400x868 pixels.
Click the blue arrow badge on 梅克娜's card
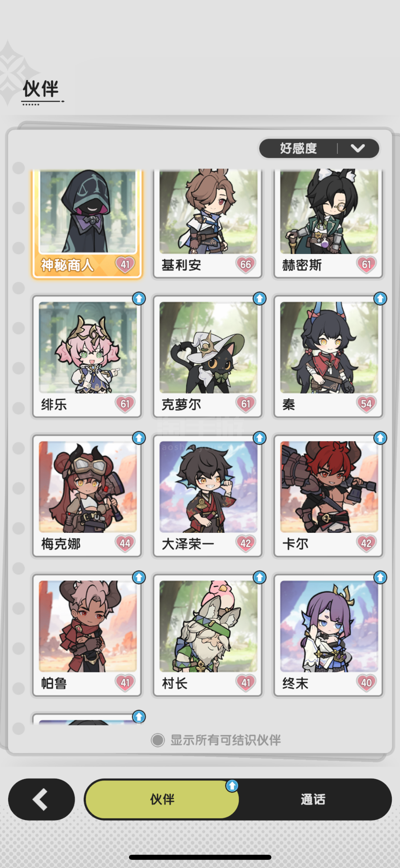click(139, 438)
